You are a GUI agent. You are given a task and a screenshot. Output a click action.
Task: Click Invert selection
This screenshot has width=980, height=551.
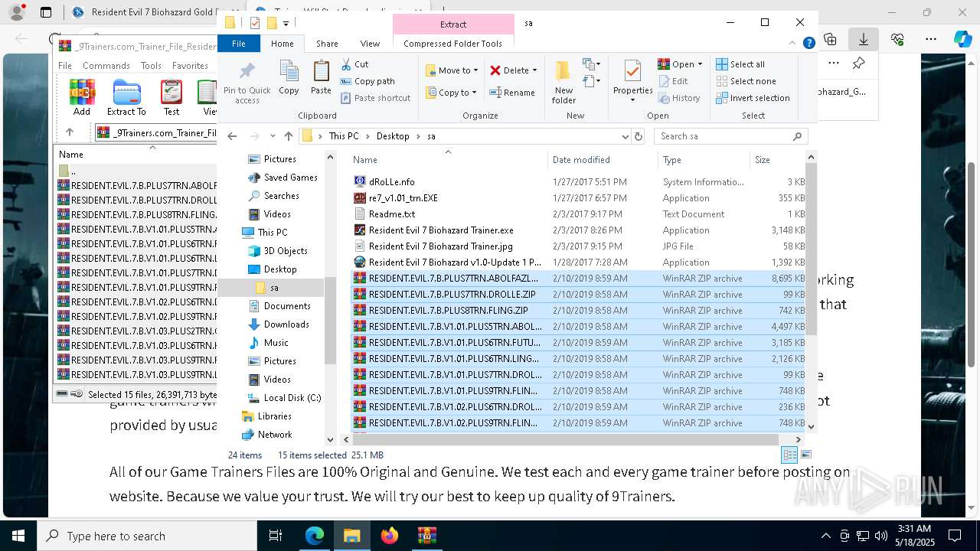coord(753,98)
